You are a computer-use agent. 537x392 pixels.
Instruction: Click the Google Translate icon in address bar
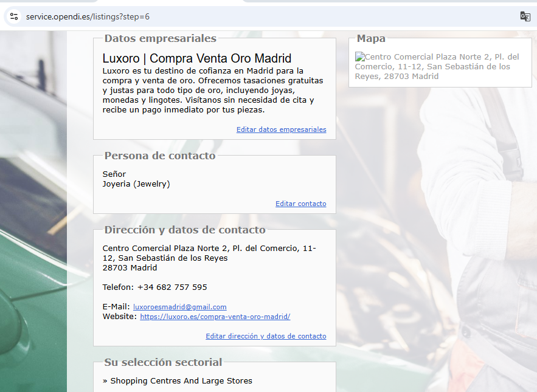[525, 16]
